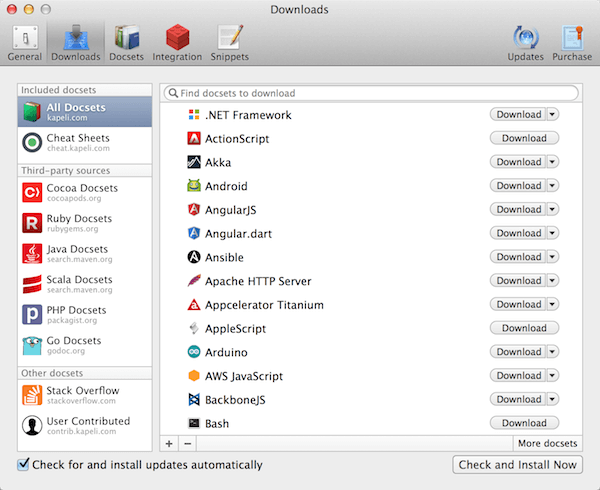Open the Updates pane

pyautogui.click(x=525, y=43)
